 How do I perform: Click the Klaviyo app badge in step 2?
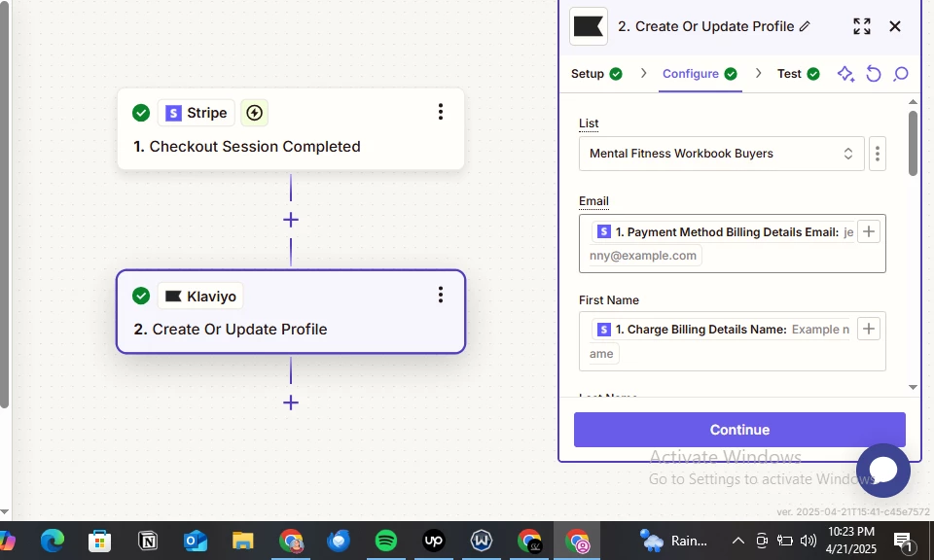click(x=200, y=297)
